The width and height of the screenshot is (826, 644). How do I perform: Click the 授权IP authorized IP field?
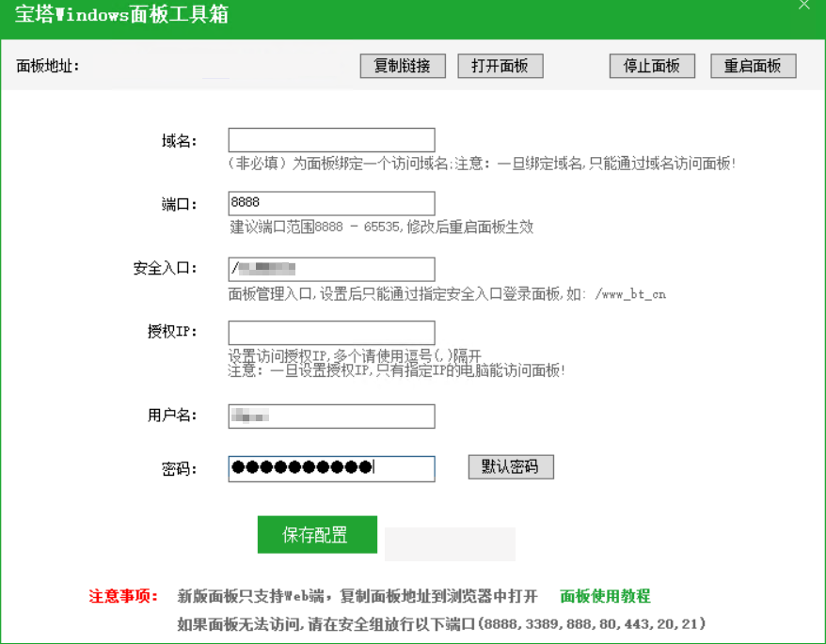[x=330, y=332]
